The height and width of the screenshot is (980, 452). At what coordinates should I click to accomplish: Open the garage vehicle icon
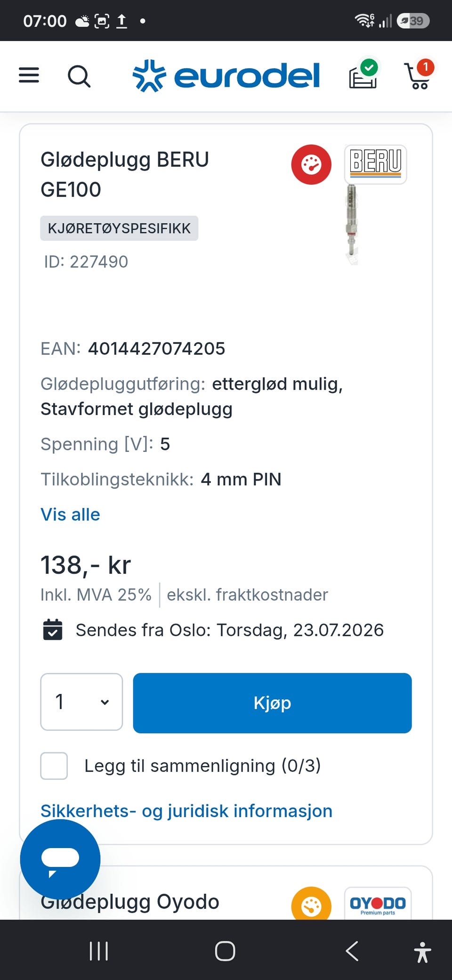(x=363, y=74)
